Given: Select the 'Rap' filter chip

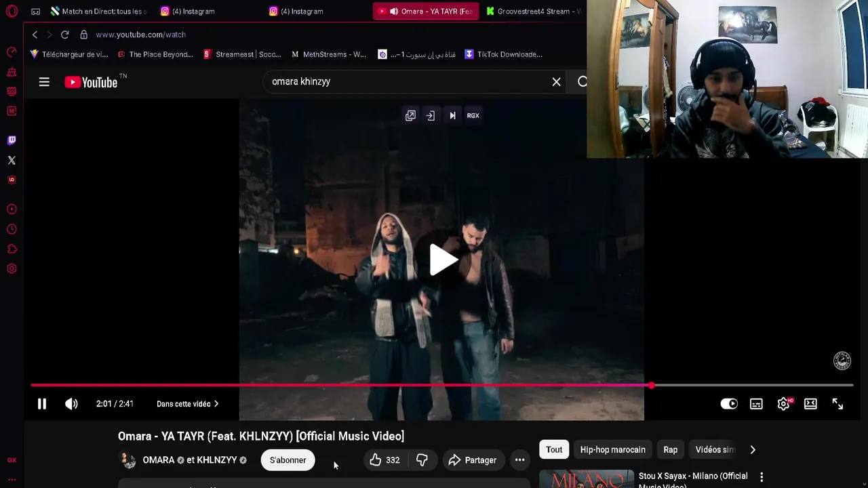Looking at the screenshot, I should coord(670,449).
